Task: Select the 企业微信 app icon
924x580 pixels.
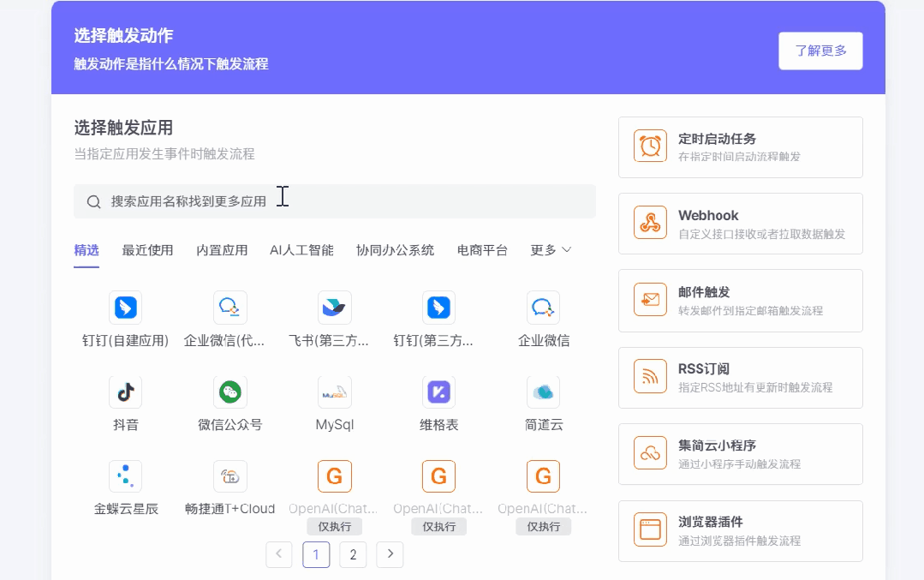Action: (x=543, y=307)
